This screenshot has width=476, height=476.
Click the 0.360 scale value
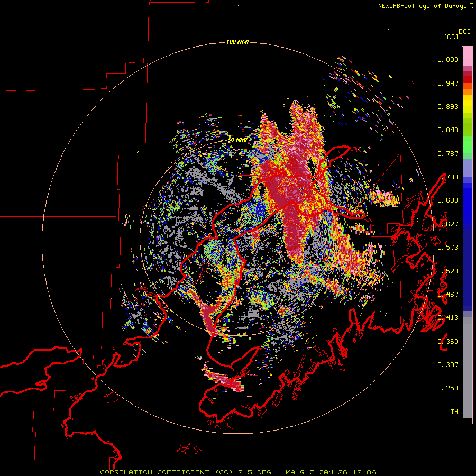(x=448, y=341)
